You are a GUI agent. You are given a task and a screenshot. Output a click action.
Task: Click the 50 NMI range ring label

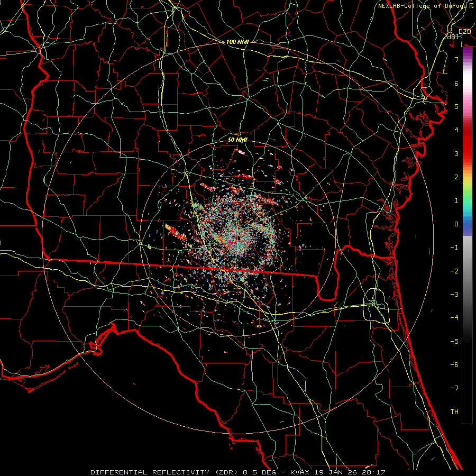click(237, 140)
